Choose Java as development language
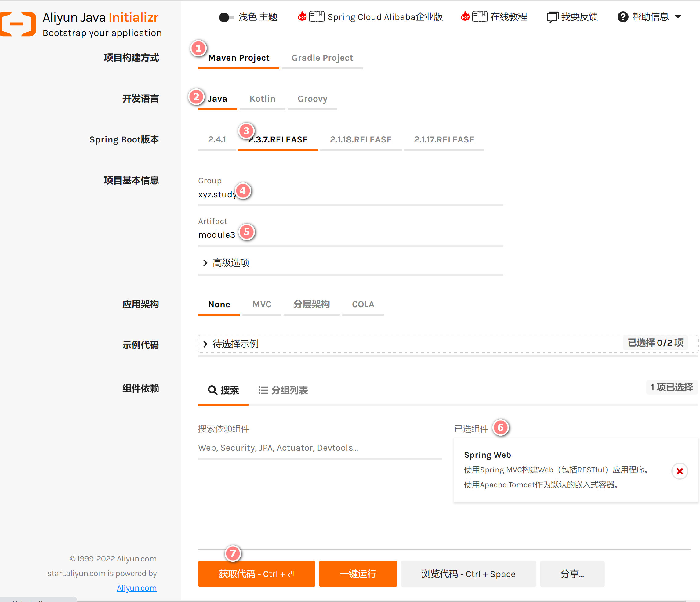Image resolution: width=700 pixels, height=602 pixels. (x=218, y=99)
